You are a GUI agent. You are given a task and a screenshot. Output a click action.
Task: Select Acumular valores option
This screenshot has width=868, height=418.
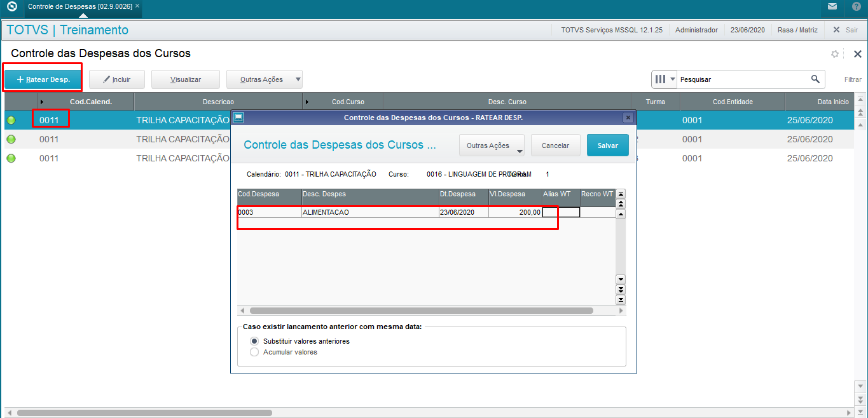pyautogui.click(x=254, y=352)
